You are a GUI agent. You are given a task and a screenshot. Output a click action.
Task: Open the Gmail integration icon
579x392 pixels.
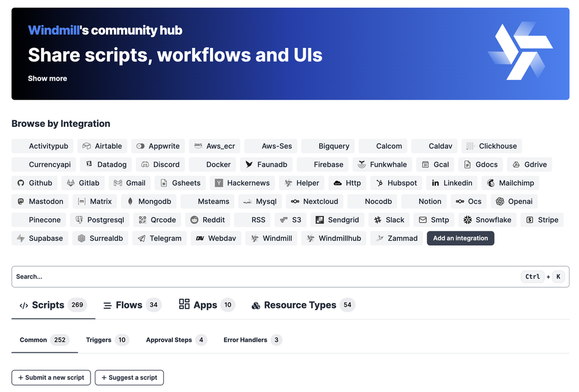click(118, 183)
